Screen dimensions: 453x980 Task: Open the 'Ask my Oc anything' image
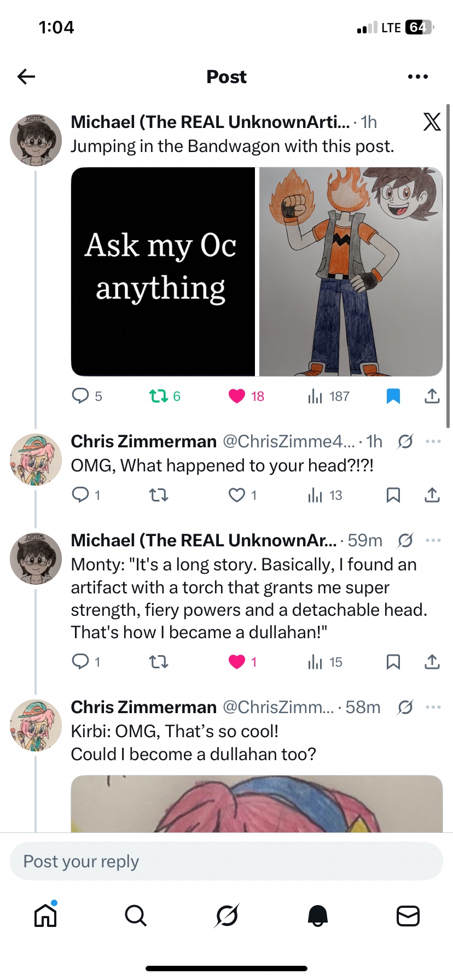click(163, 271)
